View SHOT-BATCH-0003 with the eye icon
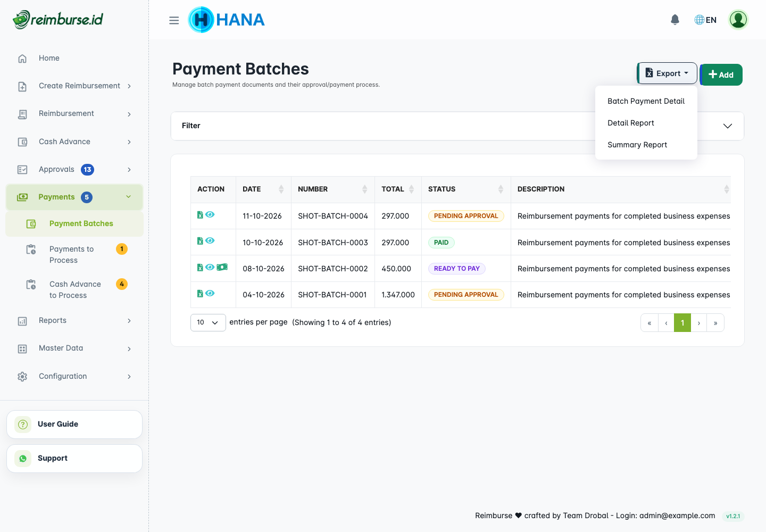766x532 pixels. 210,240
